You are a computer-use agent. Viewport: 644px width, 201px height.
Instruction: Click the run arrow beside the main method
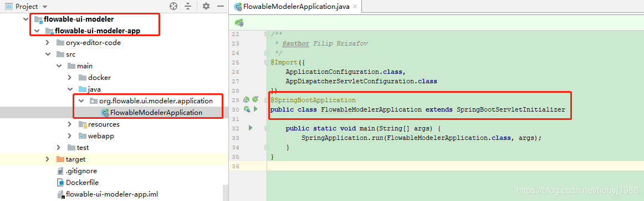pyautogui.click(x=250, y=128)
